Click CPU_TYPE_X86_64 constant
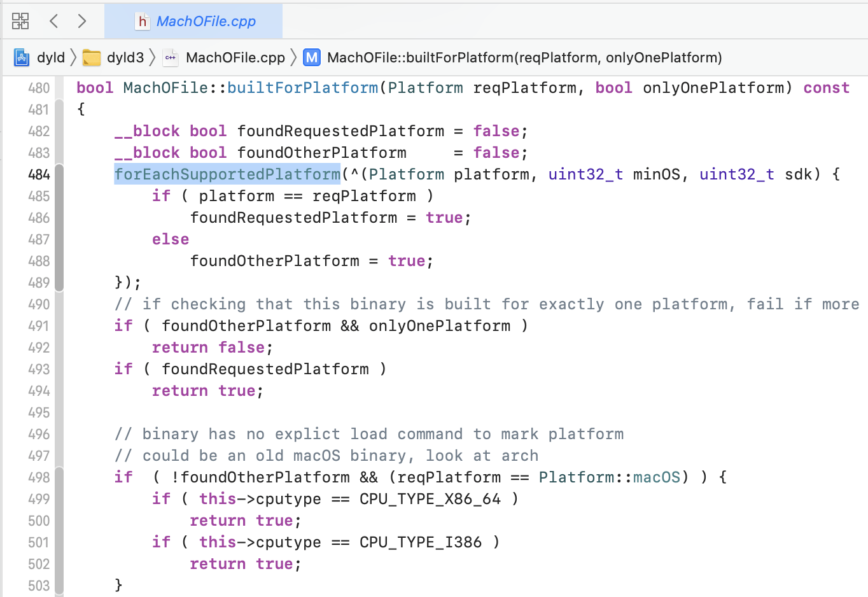The width and height of the screenshot is (868, 597). tap(430, 499)
